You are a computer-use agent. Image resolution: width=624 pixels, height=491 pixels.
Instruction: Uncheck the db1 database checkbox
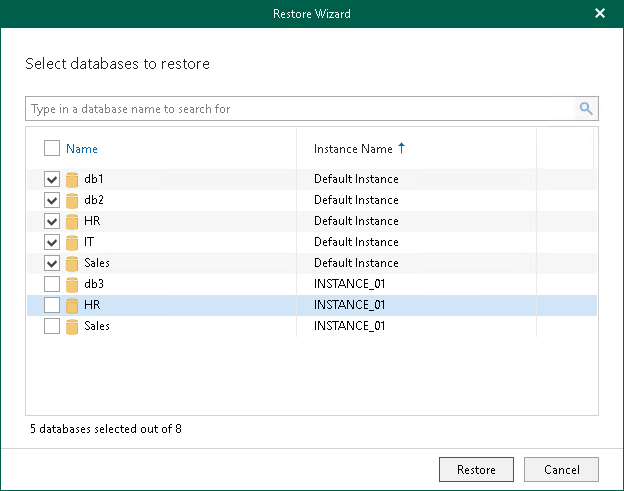52,180
